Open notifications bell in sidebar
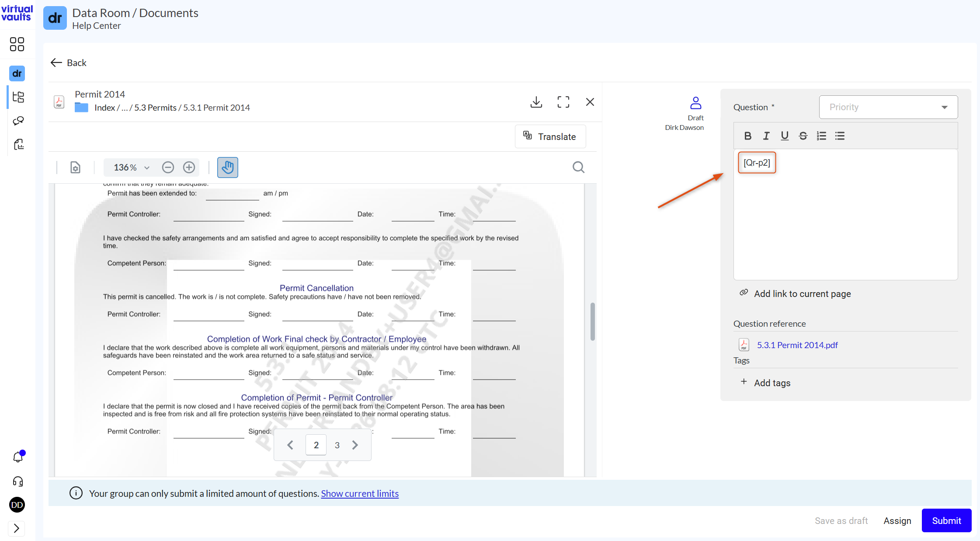The image size is (980, 541). coord(18,457)
